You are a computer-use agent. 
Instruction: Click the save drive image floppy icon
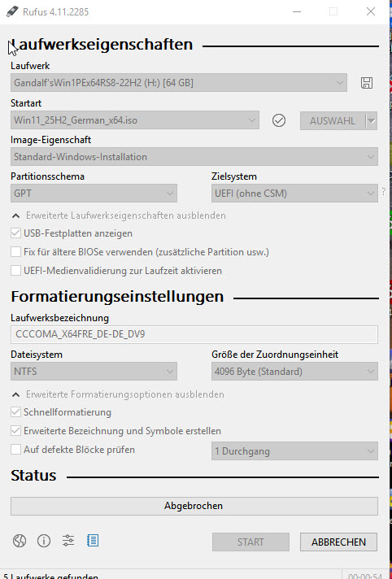tap(367, 83)
